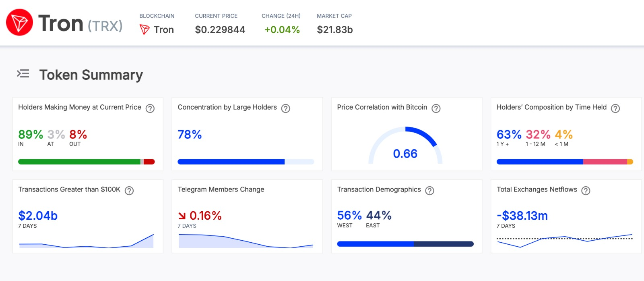Open help for Holders' Composition by Time Held
This screenshot has width=644, height=281.
pos(615,108)
